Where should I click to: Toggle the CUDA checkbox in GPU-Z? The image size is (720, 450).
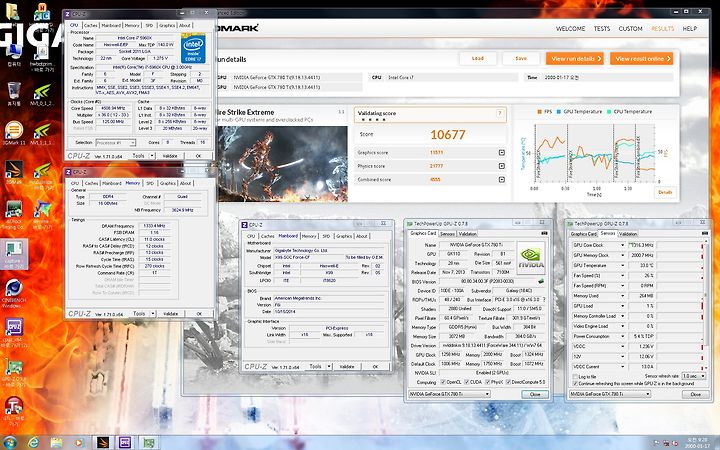(467, 382)
